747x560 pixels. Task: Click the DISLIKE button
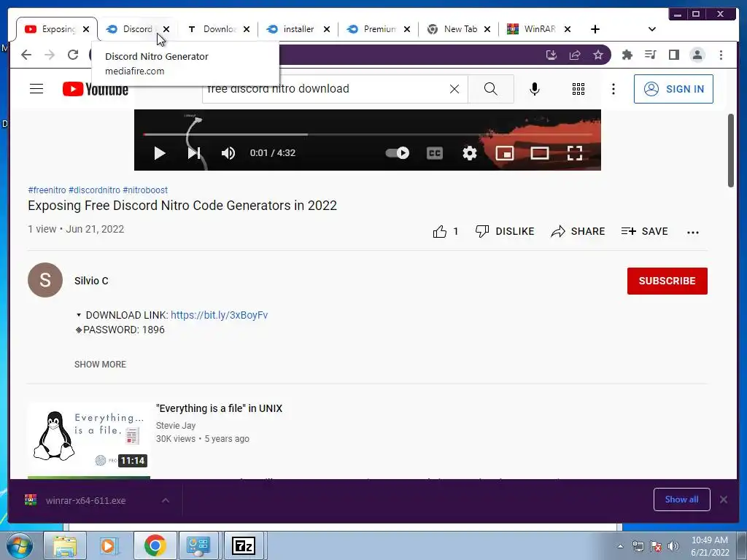pos(505,231)
